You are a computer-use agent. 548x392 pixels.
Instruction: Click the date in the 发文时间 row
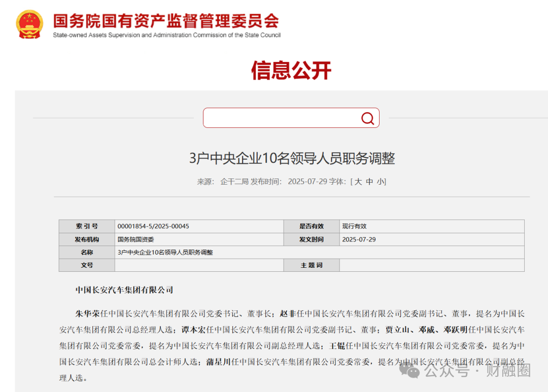(359, 239)
